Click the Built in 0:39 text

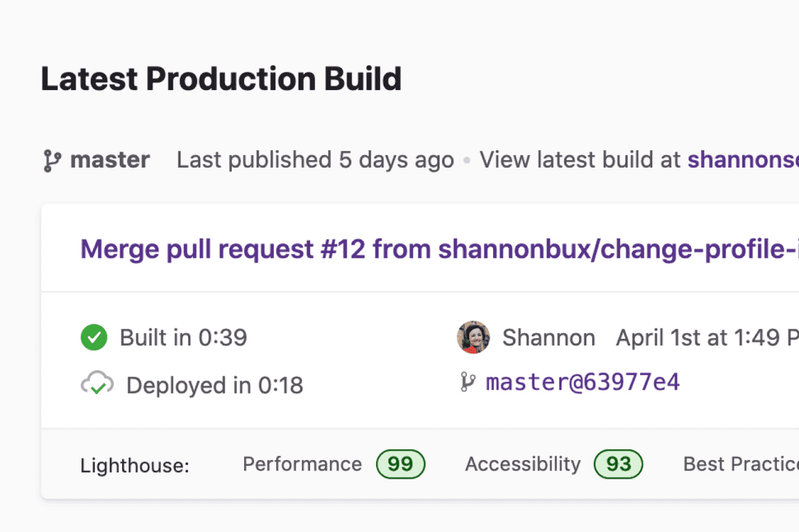(184, 337)
